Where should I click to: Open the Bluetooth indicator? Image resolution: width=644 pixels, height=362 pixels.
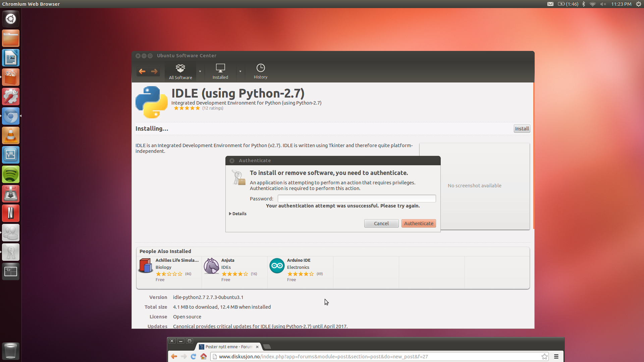584,4
